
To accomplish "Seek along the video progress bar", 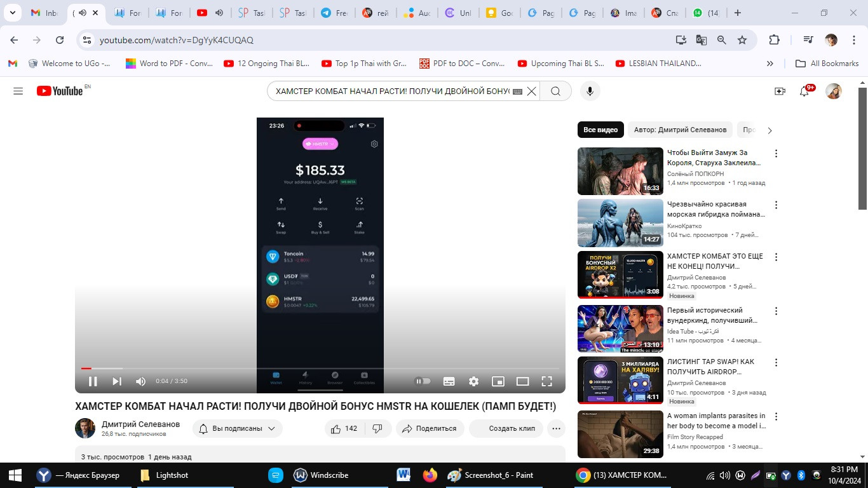I will pyautogui.click(x=320, y=368).
